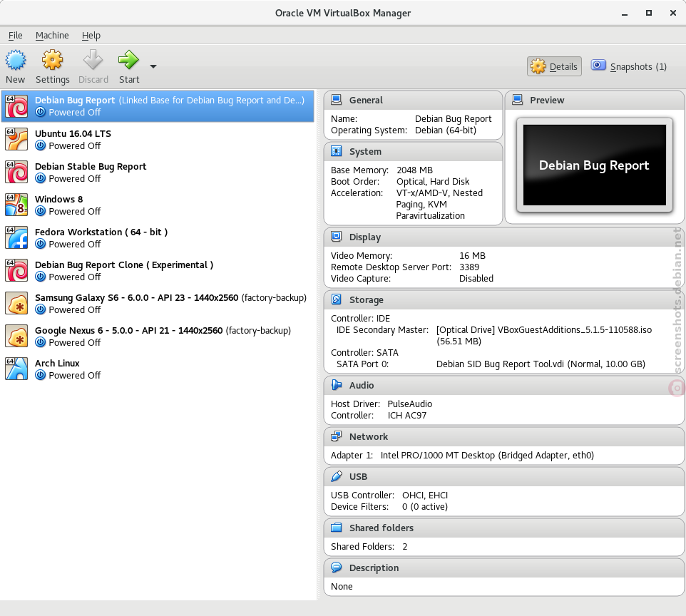Click the USB section plug icon
This screenshot has height=616, width=686.
(337, 476)
